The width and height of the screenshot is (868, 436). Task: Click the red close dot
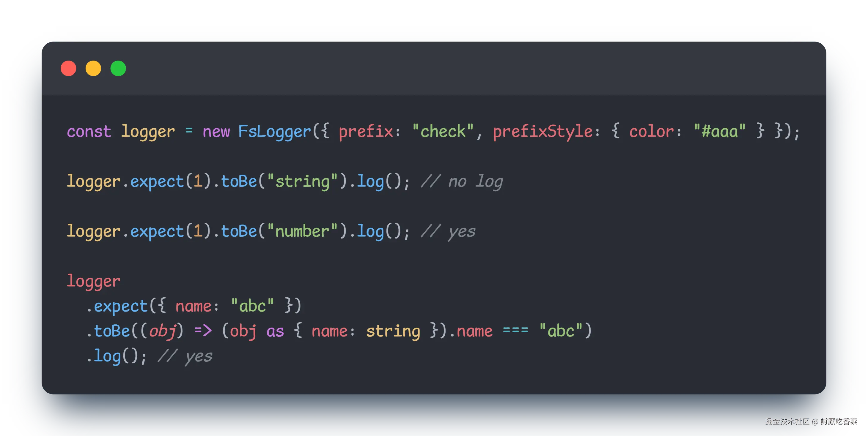coord(68,68)
